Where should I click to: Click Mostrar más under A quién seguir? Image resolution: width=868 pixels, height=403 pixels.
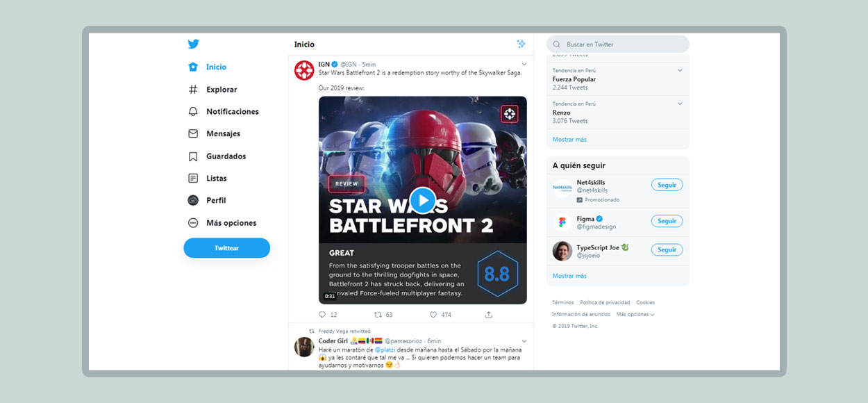pyautogui.click(x=569, y=276)
